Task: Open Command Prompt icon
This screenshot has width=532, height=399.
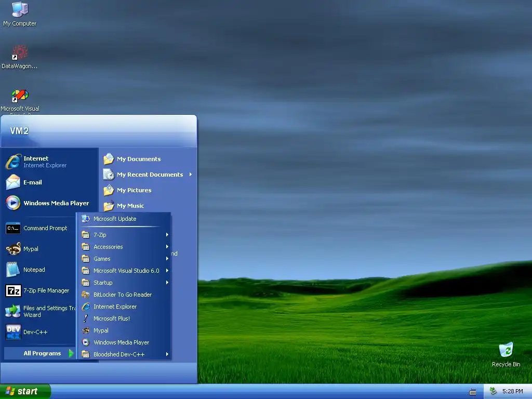Action: click(x=13, y=228)
